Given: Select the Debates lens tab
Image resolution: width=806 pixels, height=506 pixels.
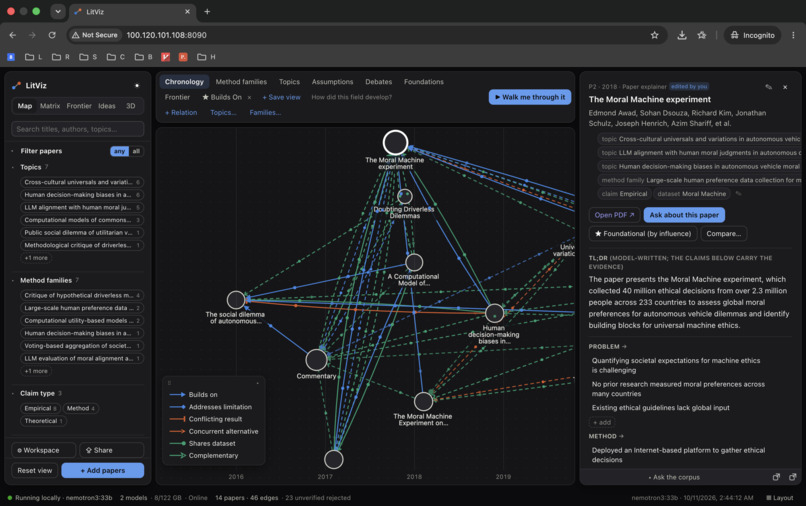Looking at the screenshot, I should (379, 82).
